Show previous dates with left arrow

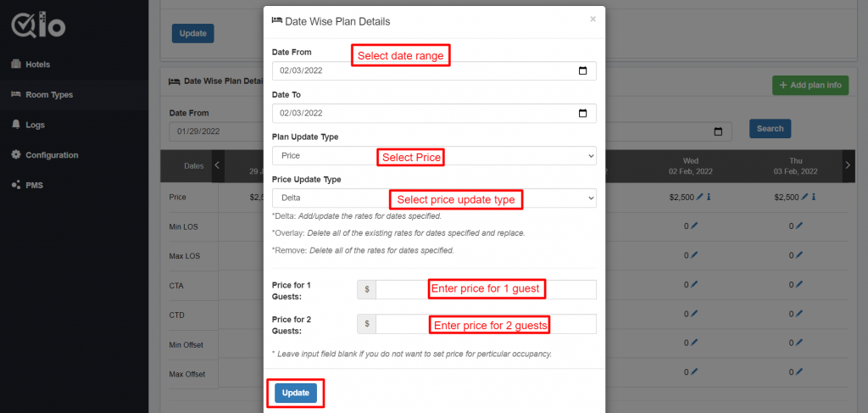(218, 165)
